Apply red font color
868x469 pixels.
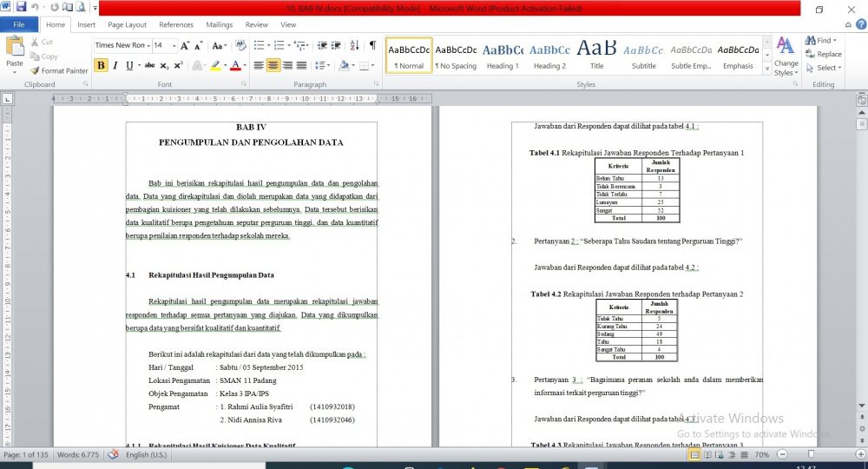235,65
